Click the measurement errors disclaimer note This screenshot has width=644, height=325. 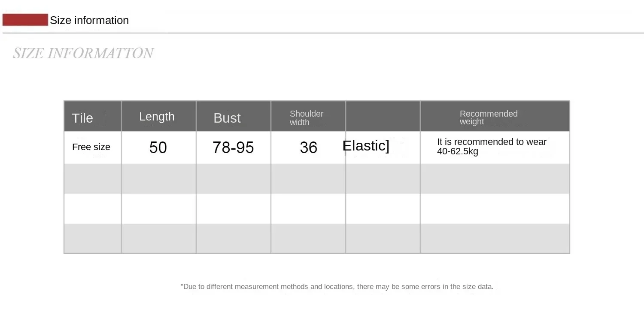point(337,286)
